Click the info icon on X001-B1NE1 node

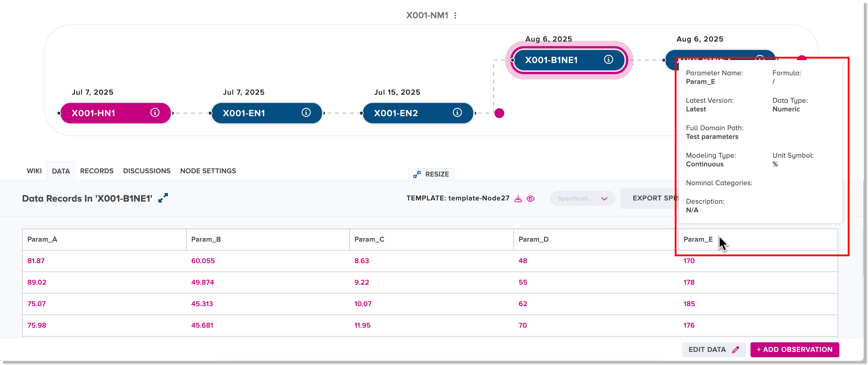coord(608,60)
